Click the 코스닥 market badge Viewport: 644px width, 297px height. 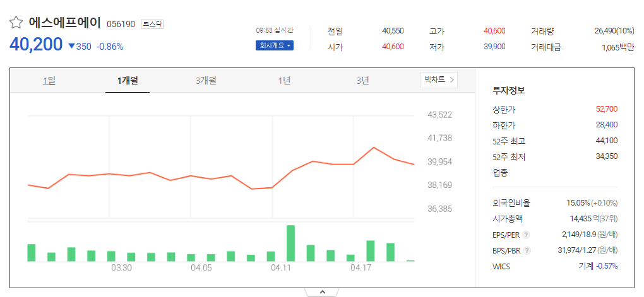[152, 24]
